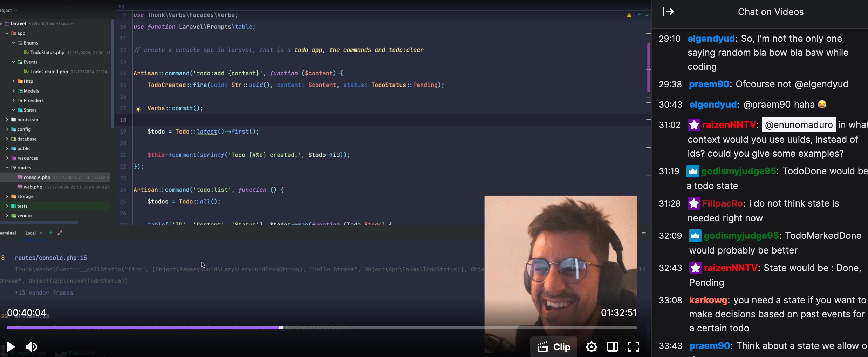Toggle theatre mode view

coord(613,347)
